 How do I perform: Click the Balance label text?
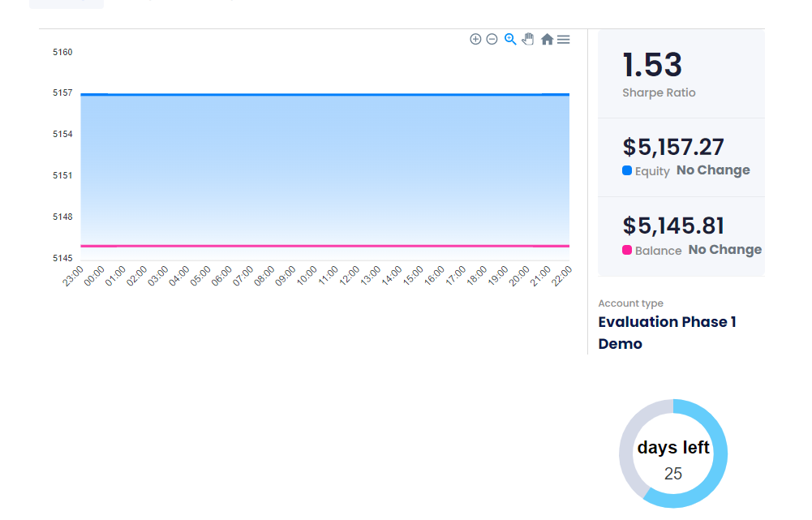658,251
